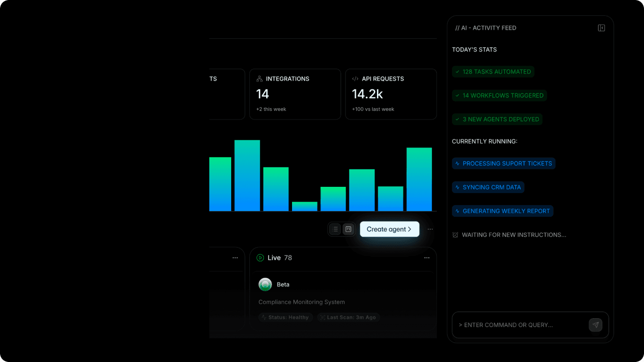Click the pulse icon on Syncing CRM Data
The height and width of the screenshot is (362, 644).
(x=457, y=187)
